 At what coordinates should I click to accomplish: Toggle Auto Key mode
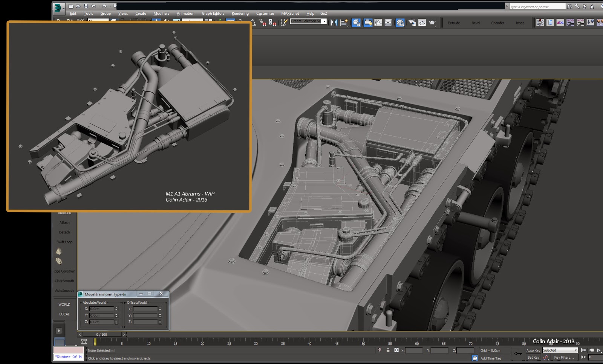coord(533,350)
